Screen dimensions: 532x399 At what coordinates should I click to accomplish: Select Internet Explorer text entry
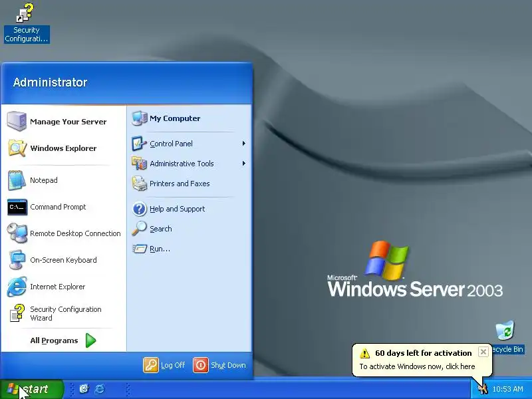click(58, 287)
